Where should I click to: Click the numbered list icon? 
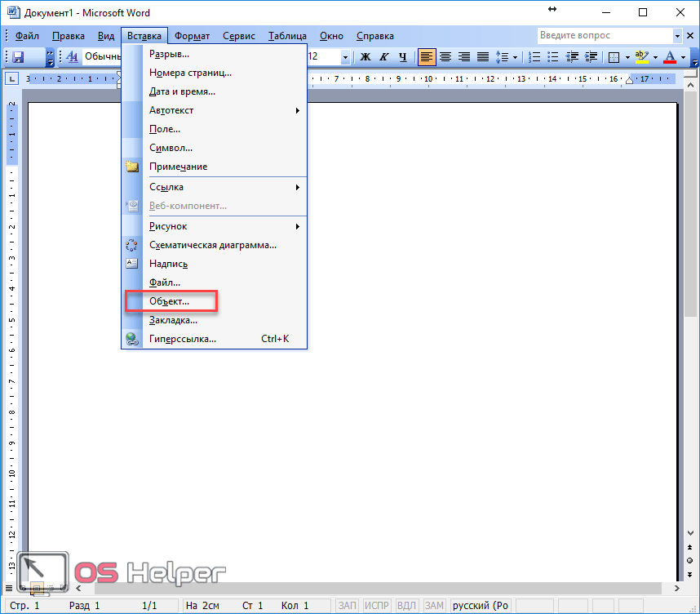pyautogui.click(x=535, y=57)
